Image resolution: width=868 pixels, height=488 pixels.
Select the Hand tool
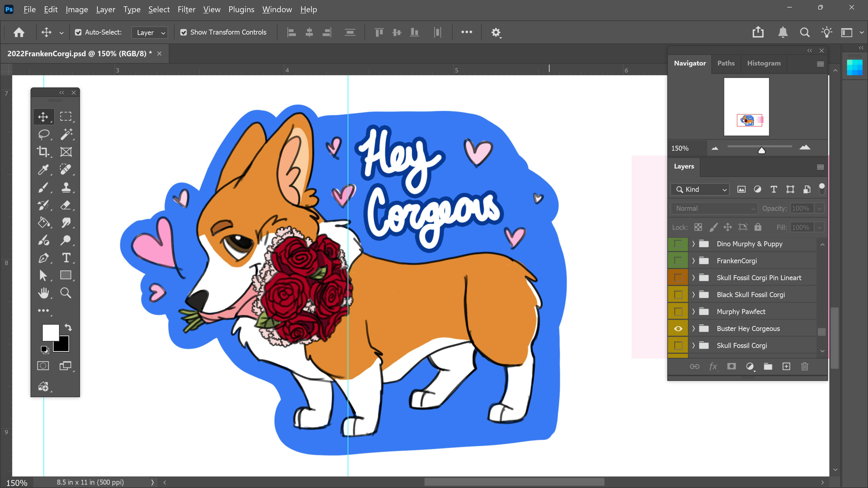pyautogui.click(x=43, y=293)
